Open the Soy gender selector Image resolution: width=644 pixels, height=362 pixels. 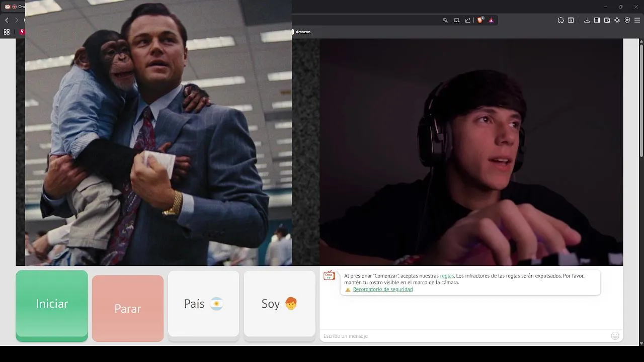280,304
